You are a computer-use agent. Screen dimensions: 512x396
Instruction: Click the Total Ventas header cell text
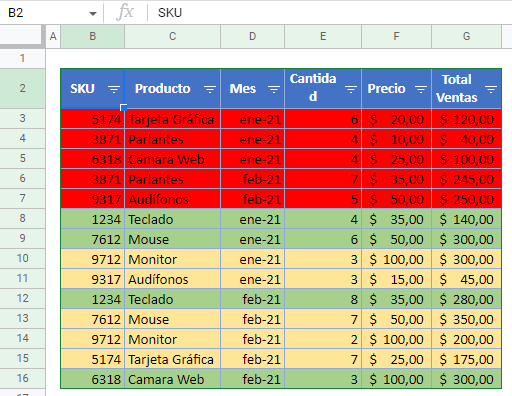(457, 89)
